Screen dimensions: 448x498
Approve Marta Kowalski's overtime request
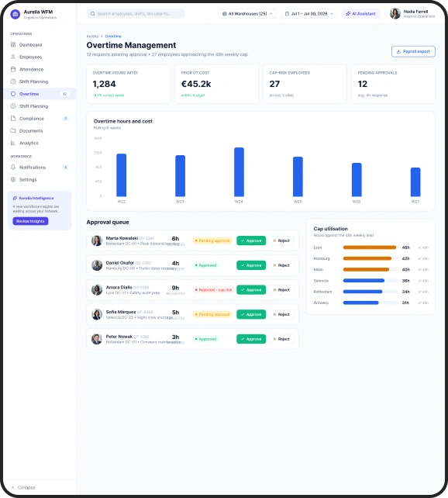point(251,240)
